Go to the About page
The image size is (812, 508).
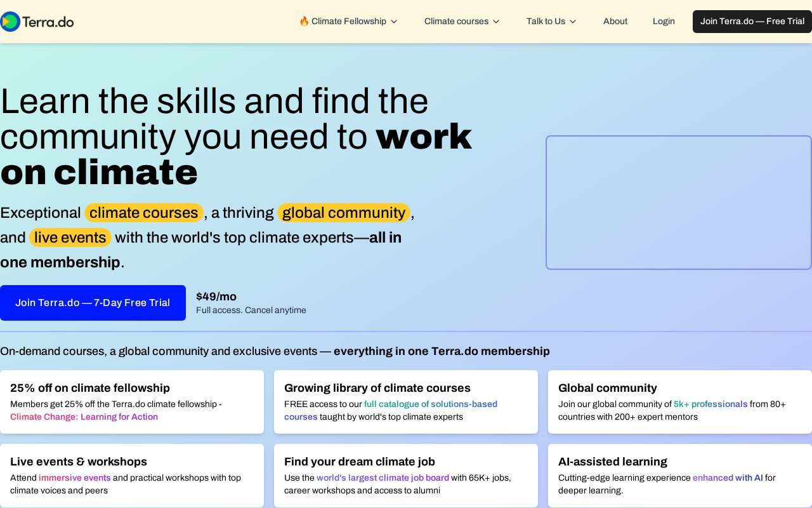point(615,21)
